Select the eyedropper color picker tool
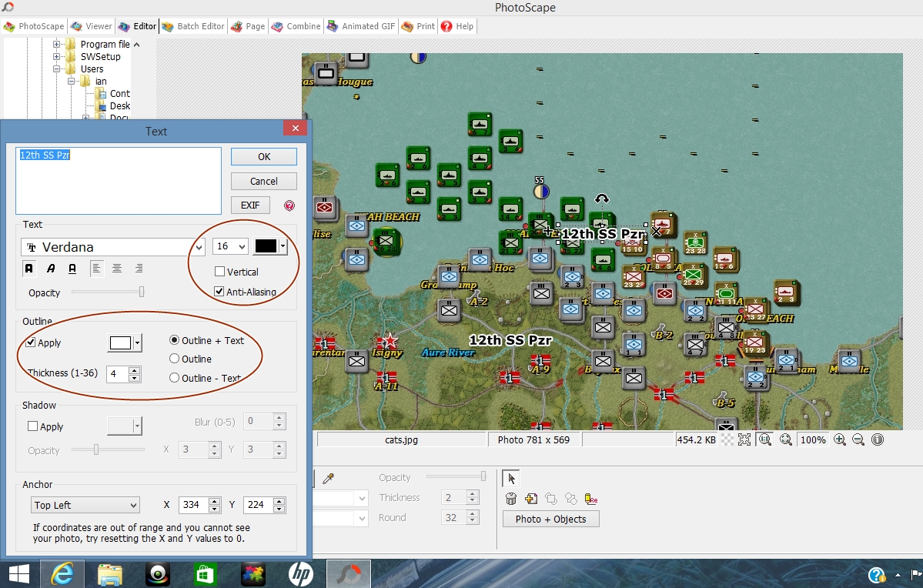Screen dimensions: 923x588 point(329,478)
